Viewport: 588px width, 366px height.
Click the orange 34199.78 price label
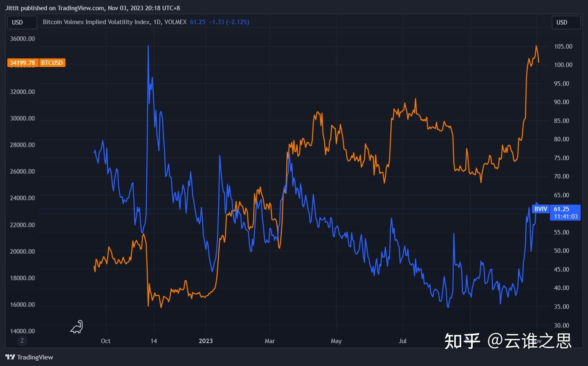coord(23,62)
